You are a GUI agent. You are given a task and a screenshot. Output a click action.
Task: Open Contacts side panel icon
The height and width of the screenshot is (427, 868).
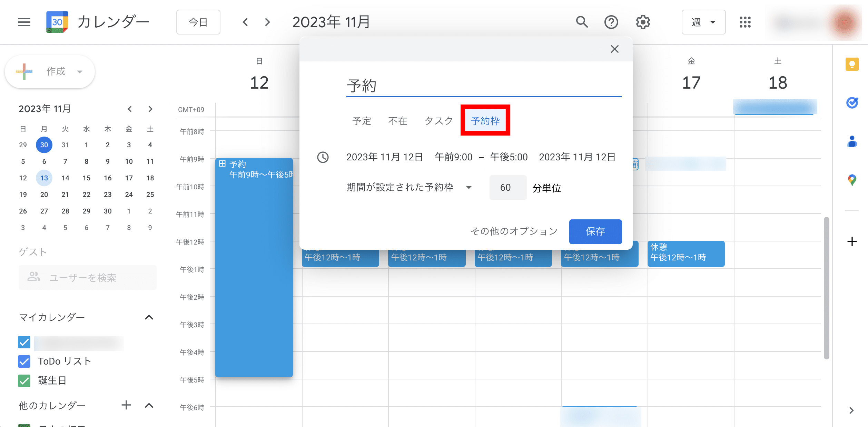tap(852, 141)
